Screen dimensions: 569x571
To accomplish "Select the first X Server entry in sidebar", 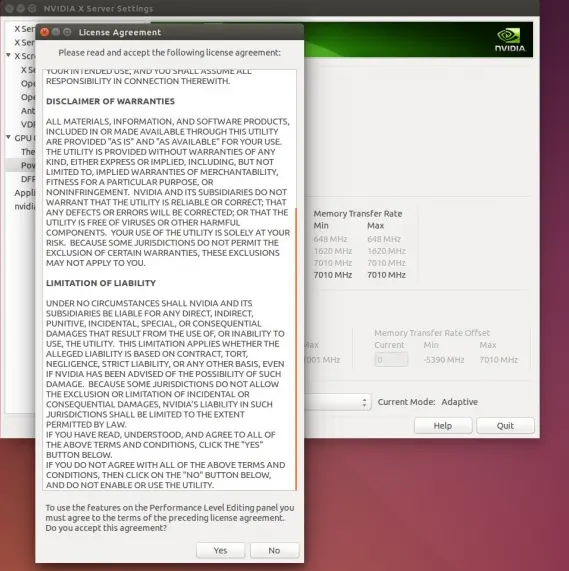I will point(24,29).
